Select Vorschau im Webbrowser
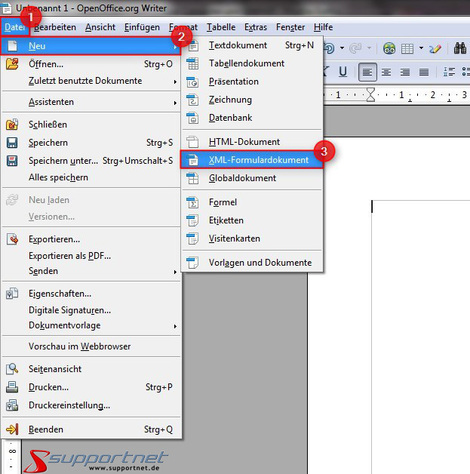The height and width of the screenshot is (474, 470). (x=91, y=346)
